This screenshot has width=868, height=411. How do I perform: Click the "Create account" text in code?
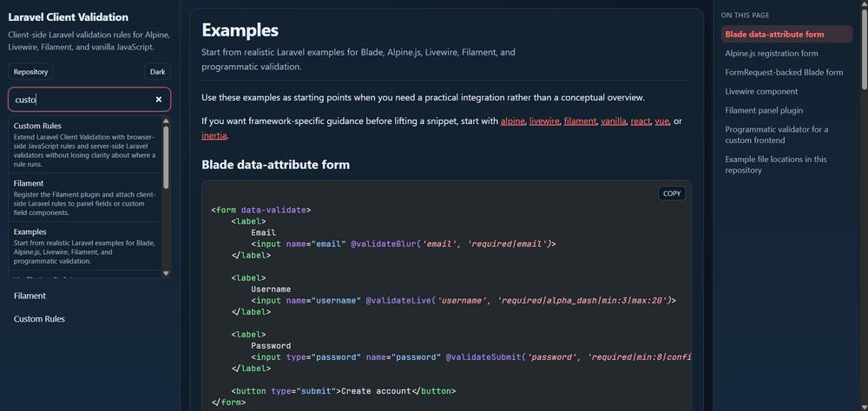[377, 391]
